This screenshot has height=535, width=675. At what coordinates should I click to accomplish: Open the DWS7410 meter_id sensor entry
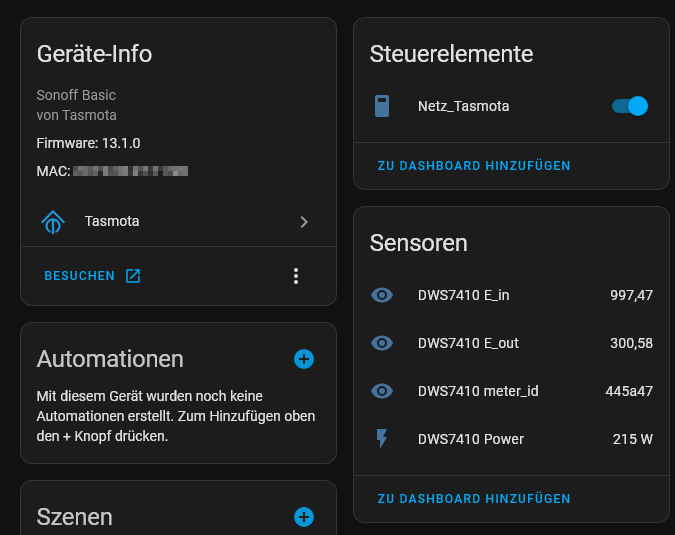[511, 391]
